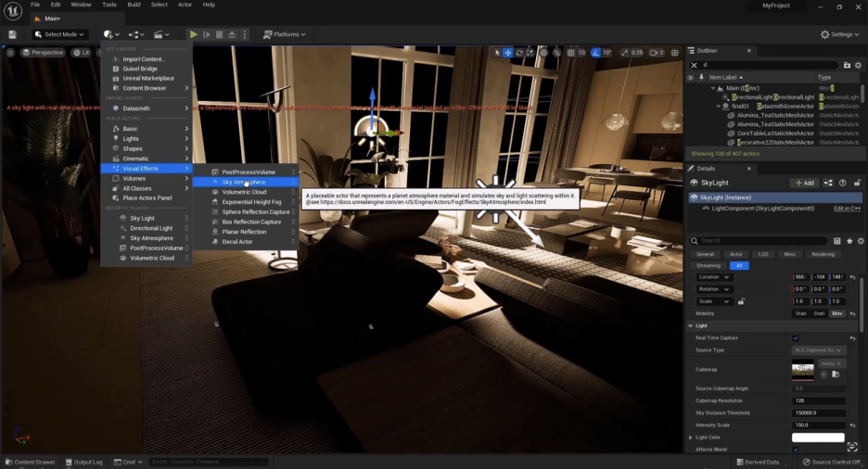Expand Content Browser submenu
Viewport: 868px width, 469px height.
pyautogui.click(x=147, y=88)
